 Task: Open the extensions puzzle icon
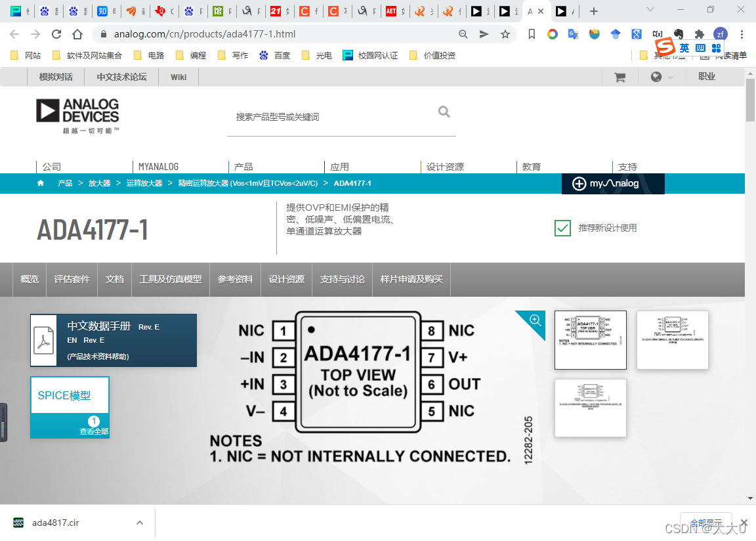[699, 34]
